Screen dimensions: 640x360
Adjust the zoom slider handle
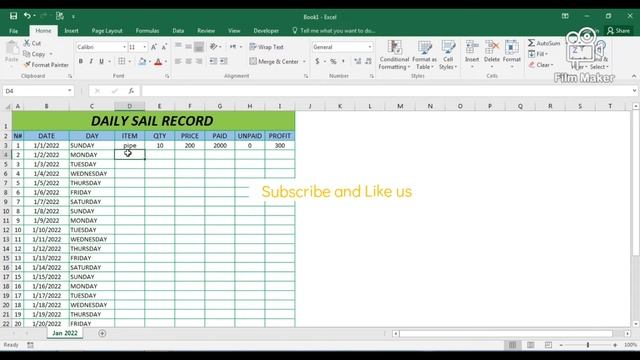[588, 345]
